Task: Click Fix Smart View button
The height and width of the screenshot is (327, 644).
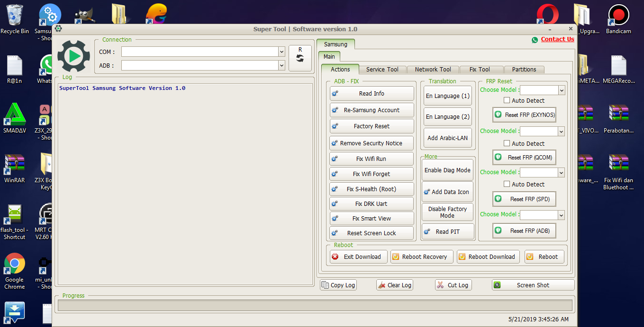Action: point(372,219)
